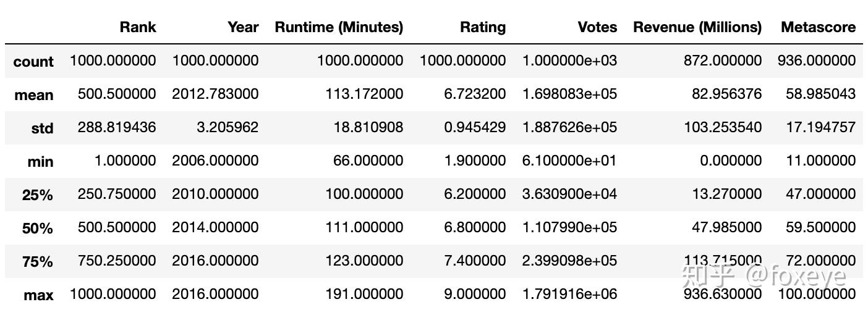Screen dimensions: 868x315
Task: Select the Revenue (Millions) column header
Action: [x=697, y=27]
